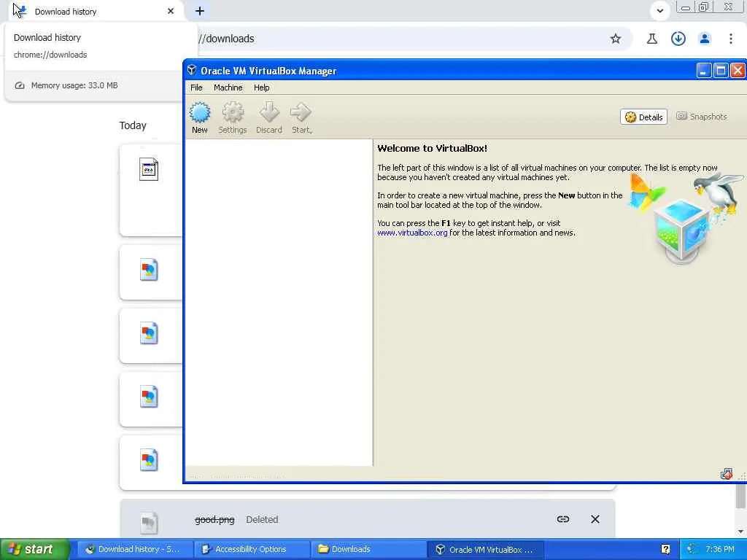Click the Memory usage: 33.0 MB text
The height and width of the screenshot is (560, 747).
point(74,85)
